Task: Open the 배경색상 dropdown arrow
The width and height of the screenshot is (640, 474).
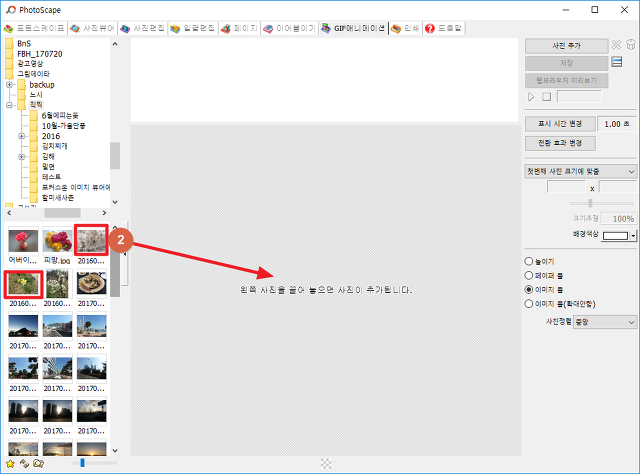Action: coord(633,236)
